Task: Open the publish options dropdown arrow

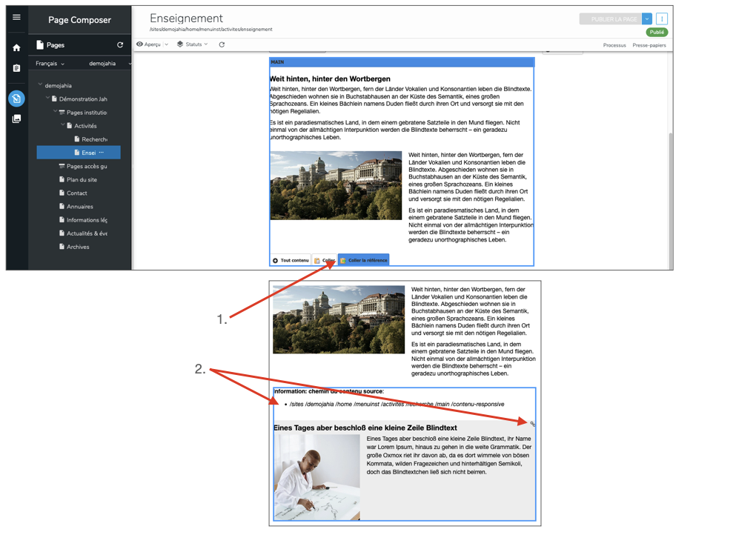Action: click(x=647, y=19)
